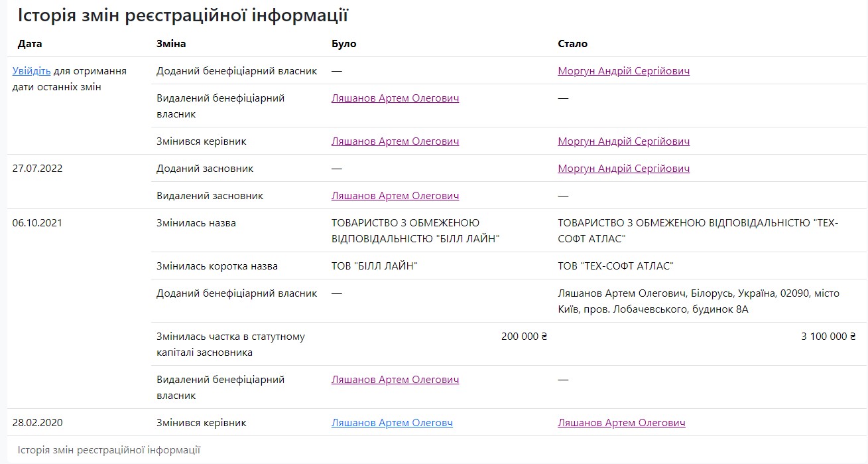Open Моргун link in "Доданий засновник" row
868x464 pixels.
[x=623, y=169]
